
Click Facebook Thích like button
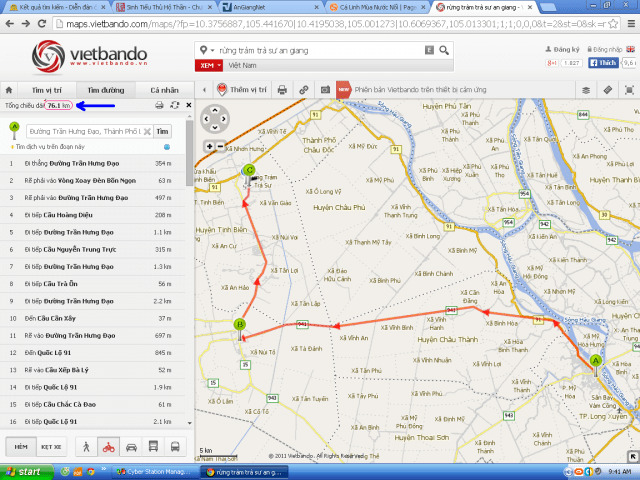coord(603,62)
